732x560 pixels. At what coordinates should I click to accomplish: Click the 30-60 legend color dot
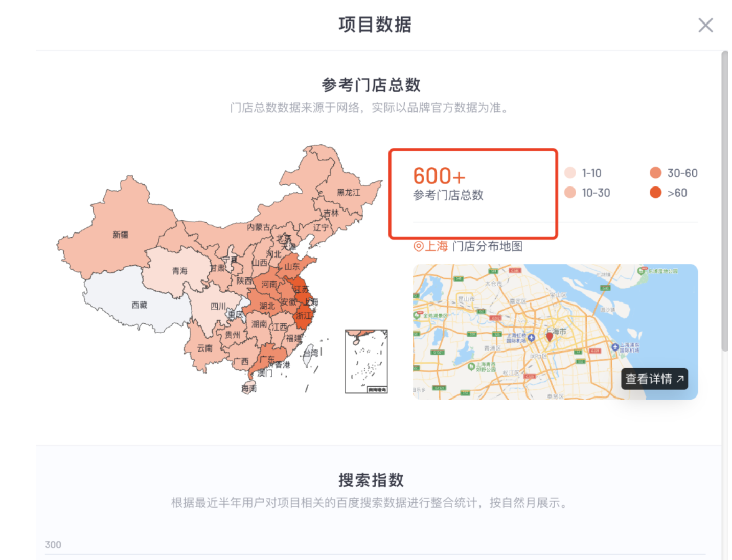[655, 173]
